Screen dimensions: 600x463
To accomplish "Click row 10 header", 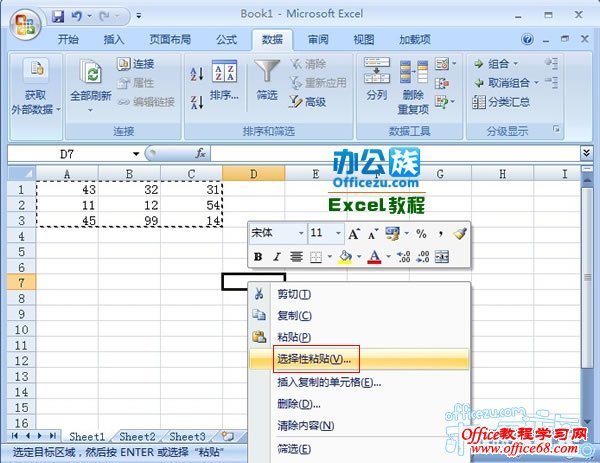I will coord(21,329).
